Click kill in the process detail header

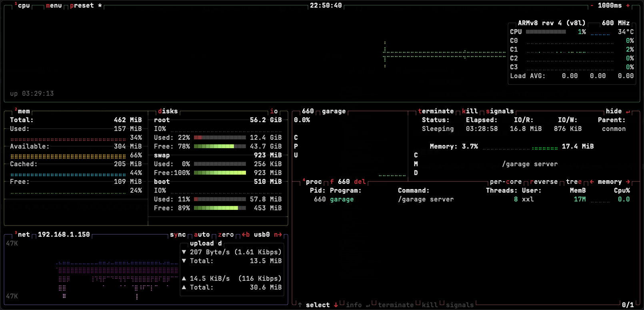[470, 111]
